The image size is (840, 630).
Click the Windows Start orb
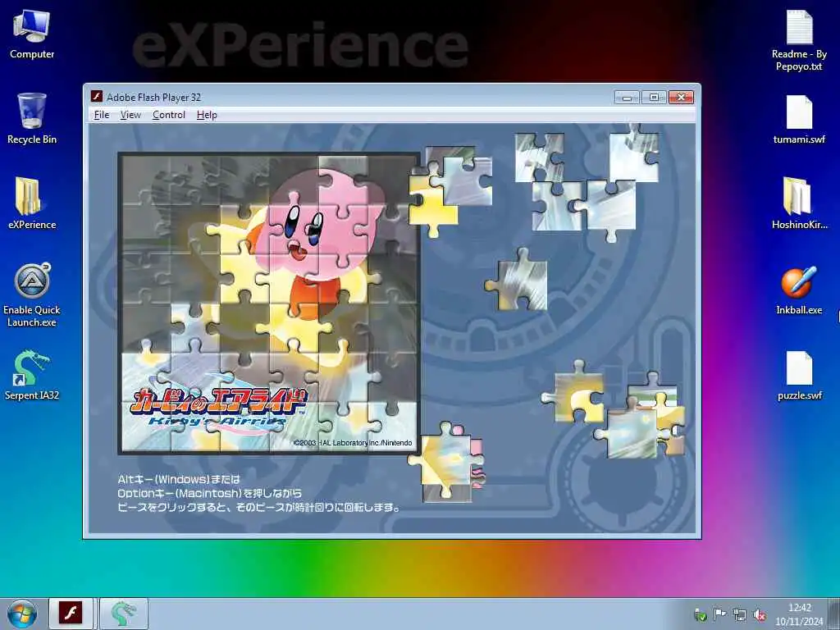tap(22, 614)
